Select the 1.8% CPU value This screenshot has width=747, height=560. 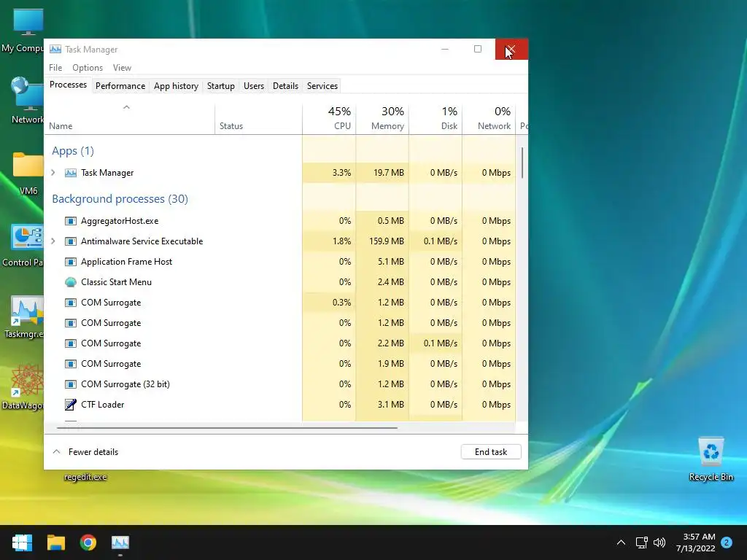(x=341, y=241)
